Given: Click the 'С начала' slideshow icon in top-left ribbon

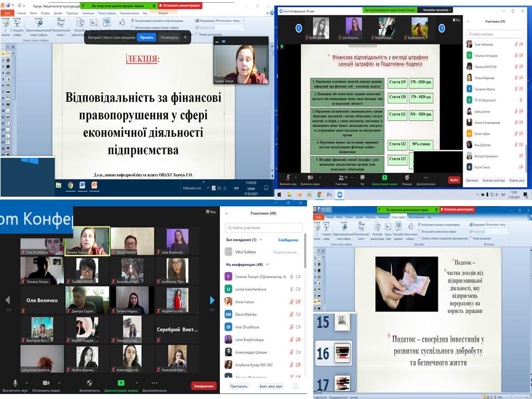Looking at the screenshot, I should 6,23.
